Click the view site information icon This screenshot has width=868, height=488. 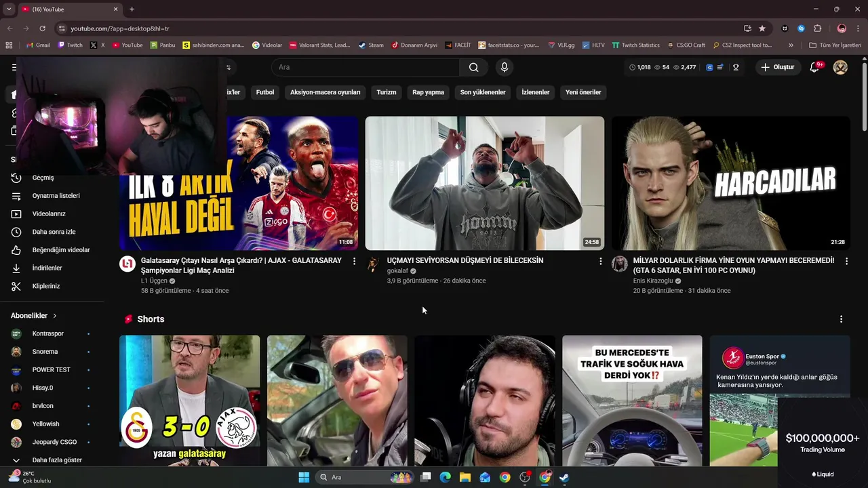pos(62,28)
